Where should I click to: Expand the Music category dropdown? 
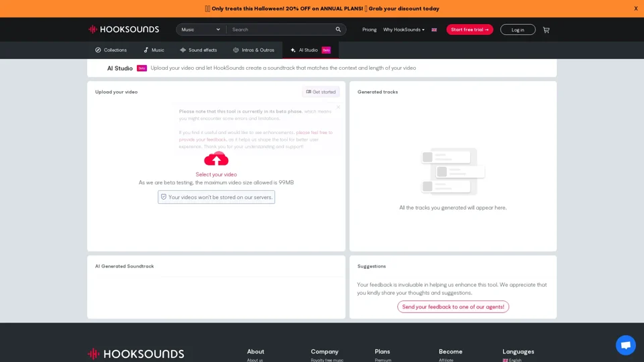point(201,29)
